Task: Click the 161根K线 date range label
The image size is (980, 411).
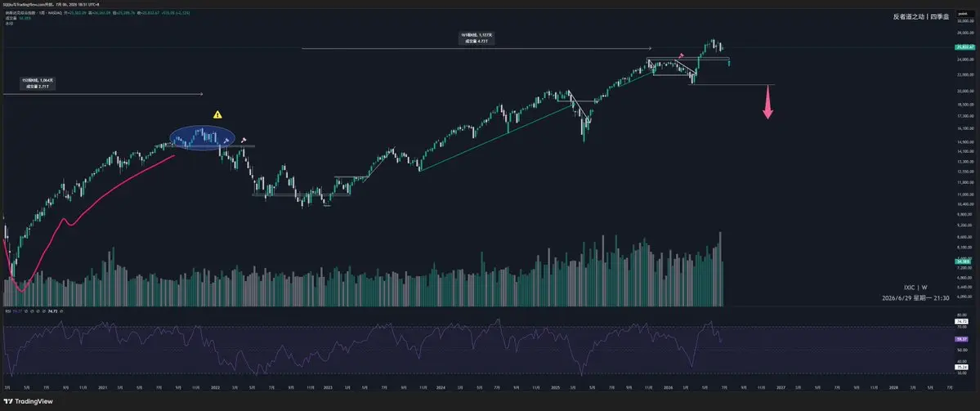Action: click(x=477, y=38)
